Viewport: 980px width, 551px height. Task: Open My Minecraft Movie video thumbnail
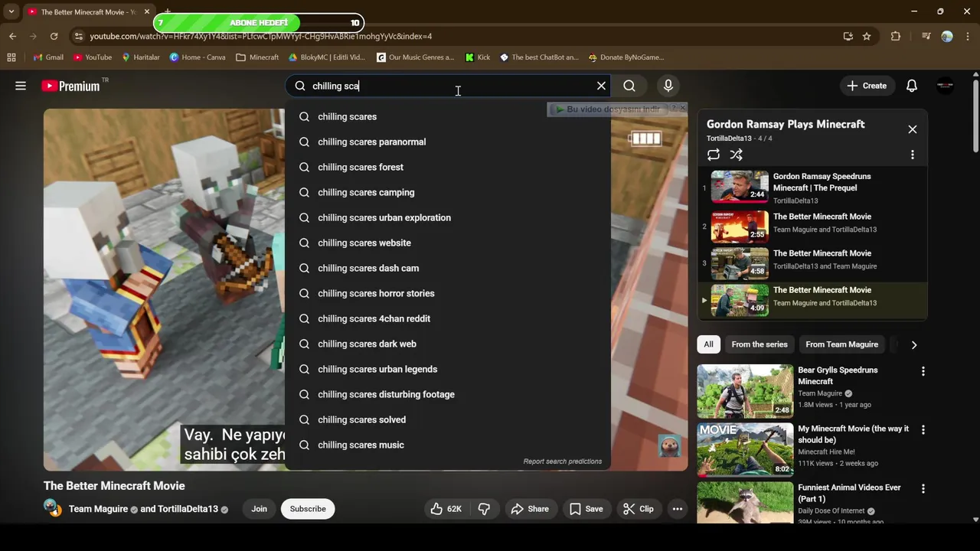pyautogui.click(x=745, y=449)
